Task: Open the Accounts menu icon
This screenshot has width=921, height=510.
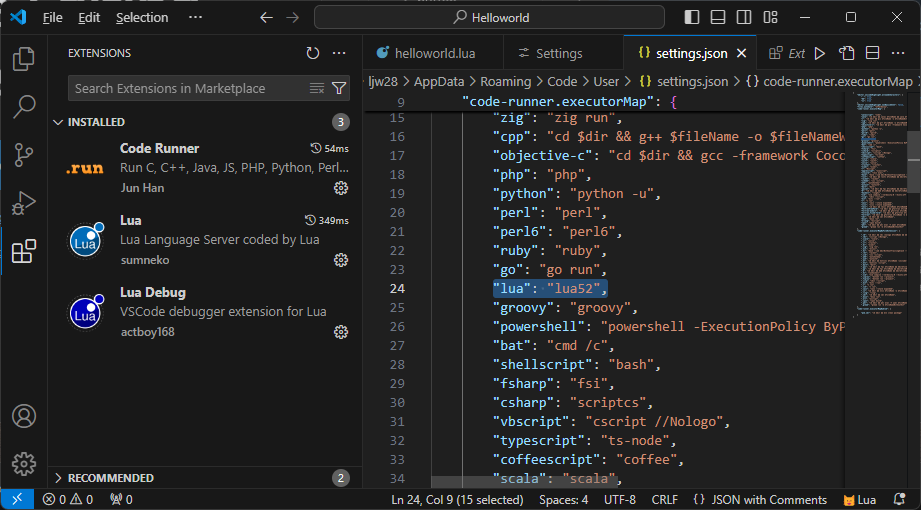Action: (24, 416)
